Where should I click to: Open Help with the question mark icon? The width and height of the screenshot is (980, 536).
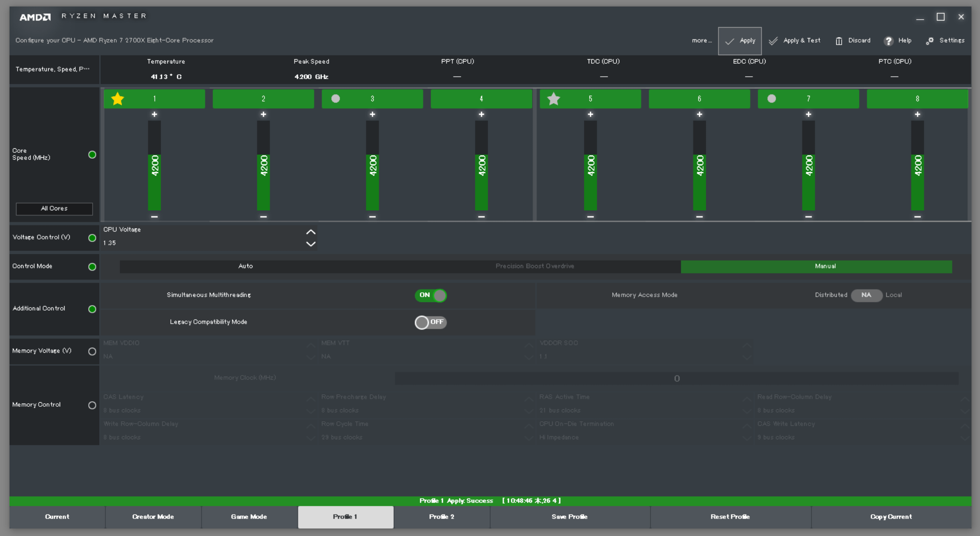click(888, 41)
